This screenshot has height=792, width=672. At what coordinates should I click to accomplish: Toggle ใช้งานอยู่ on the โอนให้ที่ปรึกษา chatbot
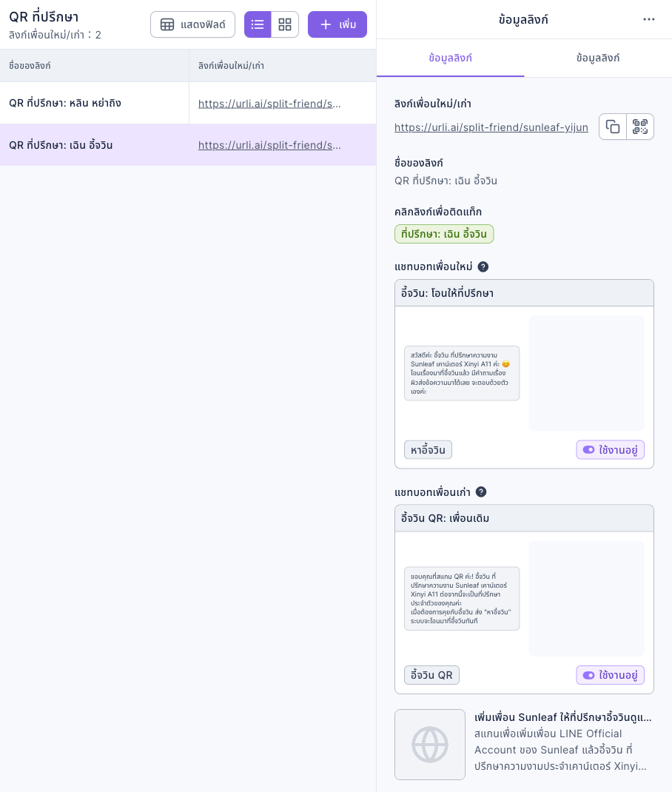click(x=610, y=449)
